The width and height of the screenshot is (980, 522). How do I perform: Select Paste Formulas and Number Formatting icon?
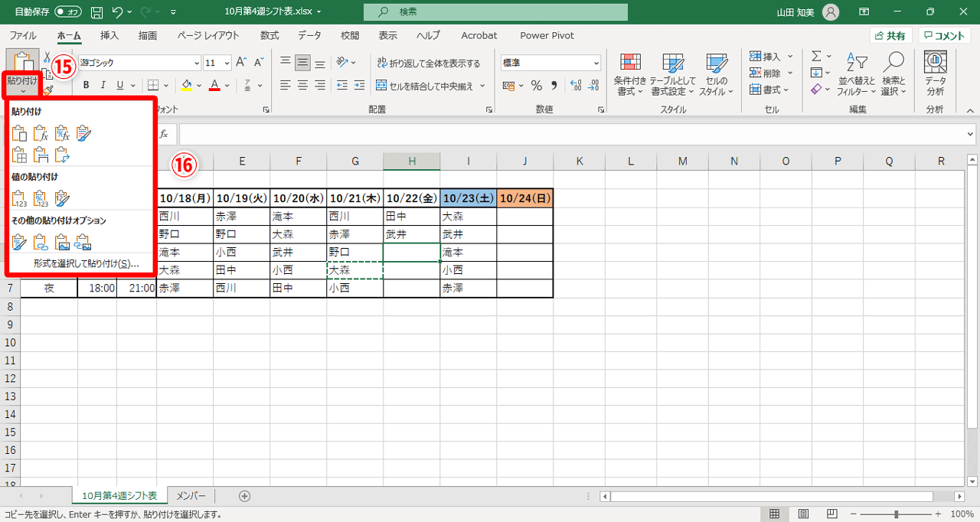[63, 133]
